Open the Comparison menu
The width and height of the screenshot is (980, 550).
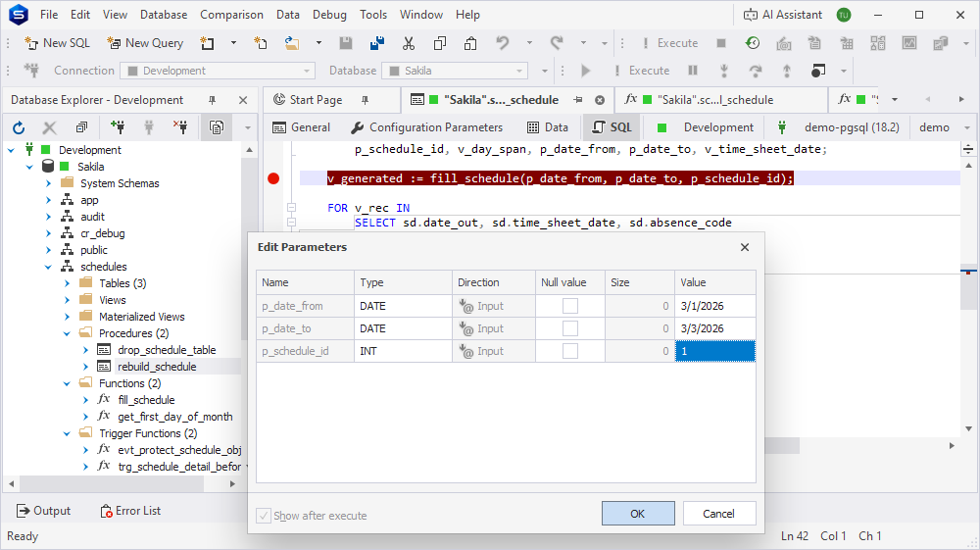point(231,15)
